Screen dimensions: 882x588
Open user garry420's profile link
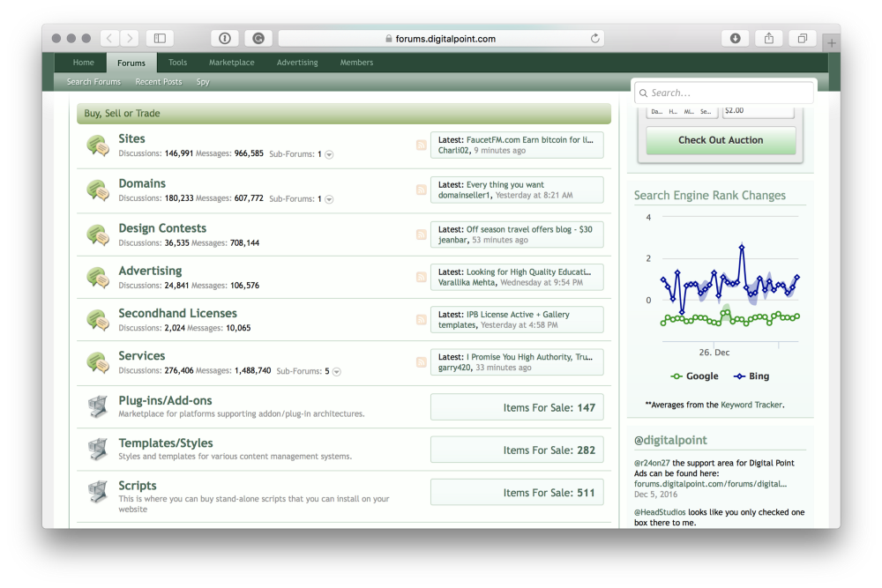[x=454, y=368]
